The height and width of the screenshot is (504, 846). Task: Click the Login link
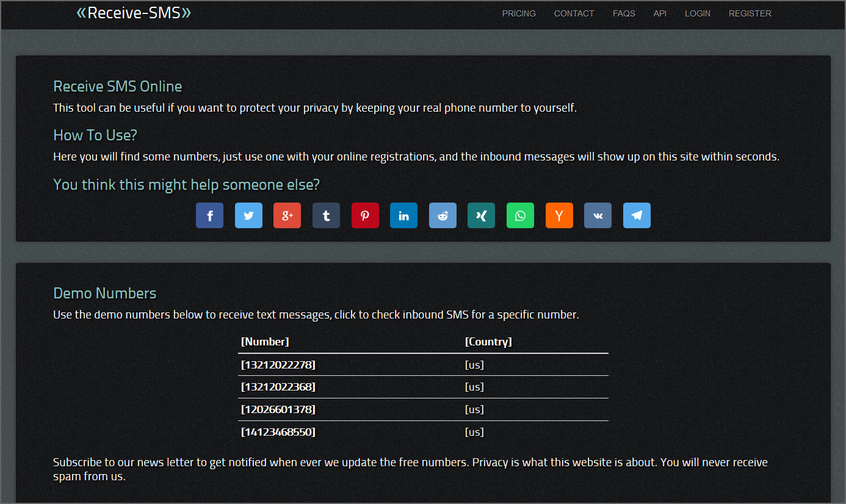click(x=697, y=13)
